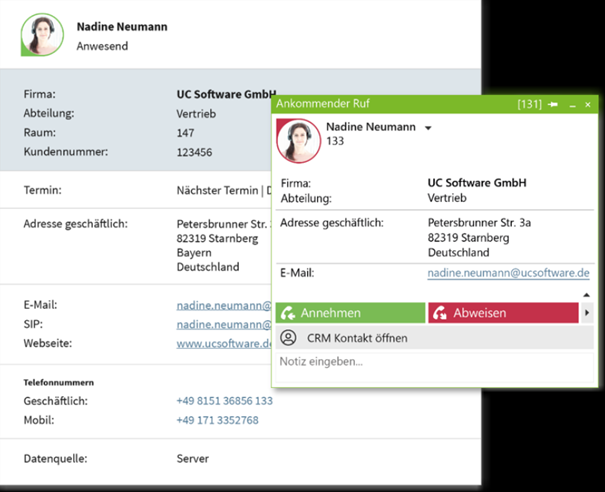Expand more call options arrow beside Abweisen

coord(587,313)
